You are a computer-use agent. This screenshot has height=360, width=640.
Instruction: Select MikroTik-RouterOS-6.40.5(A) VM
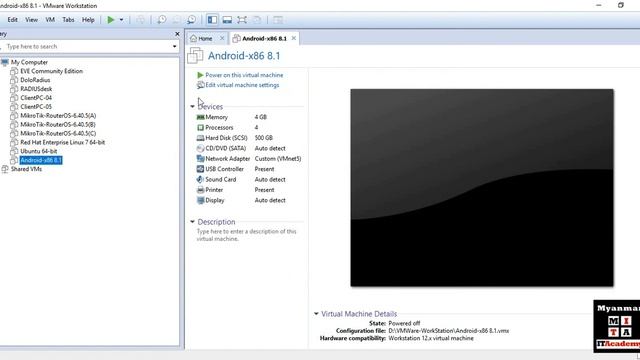pos(58,116)
